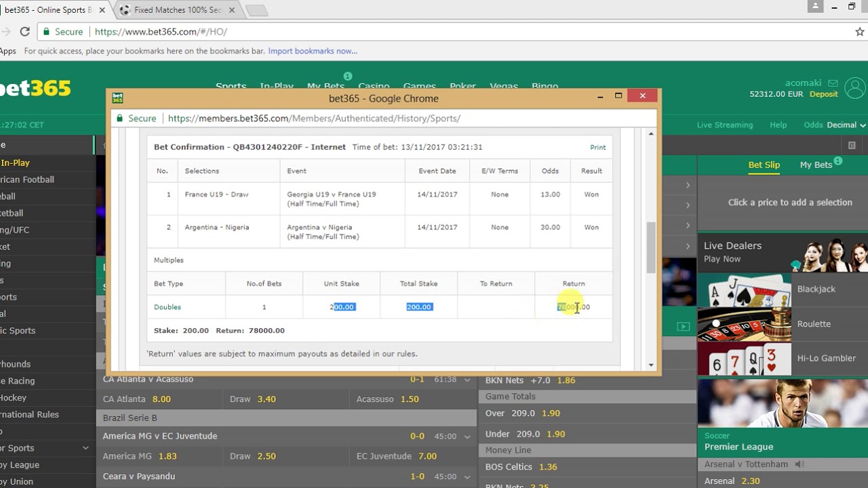This screenshot has height=488, width=868.
Task: Click the popup window vertical scrollbar thumb
Action: pos(651,247)
